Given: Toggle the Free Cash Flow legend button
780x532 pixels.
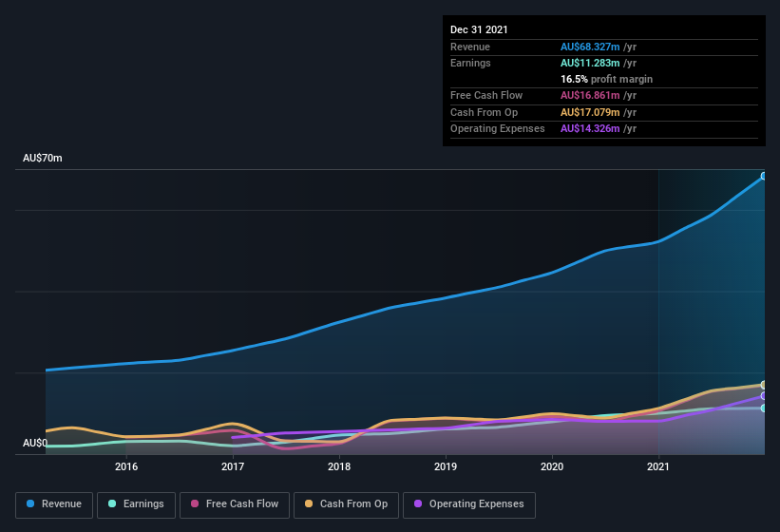Looking at the screenshot, I should [235, 504].
